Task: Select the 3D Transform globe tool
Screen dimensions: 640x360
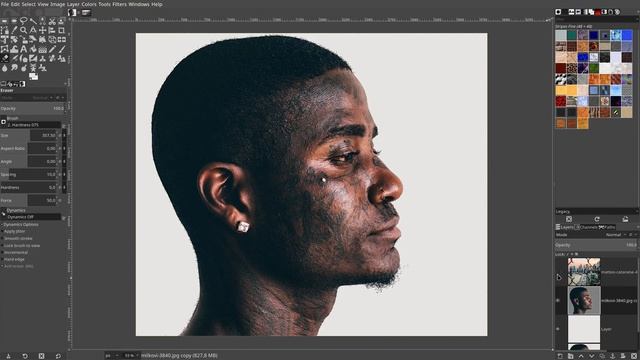Action: (x=52, y=40)
